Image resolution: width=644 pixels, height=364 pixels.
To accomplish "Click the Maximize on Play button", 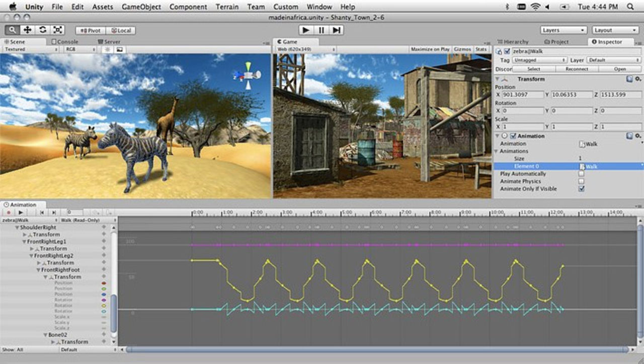I will pyautogui.click(x=430, y=49).
